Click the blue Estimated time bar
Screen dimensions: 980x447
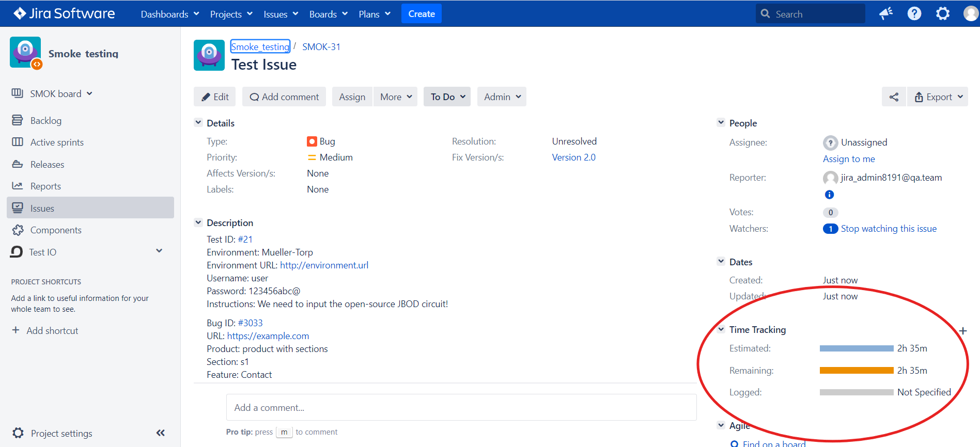point(857,348)
